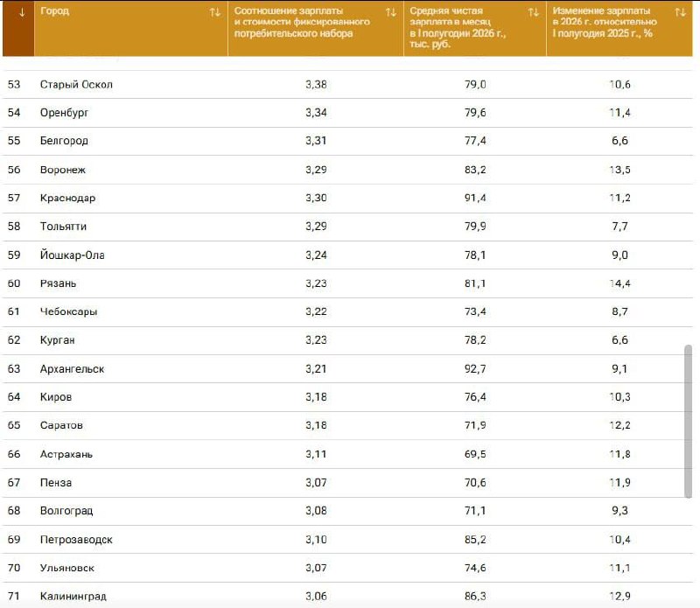Select the Йошкар-Ола city cell
Image resolution: width=700 pixels, height=608 pixels.
pyautogui.click(x=73, y=255)
